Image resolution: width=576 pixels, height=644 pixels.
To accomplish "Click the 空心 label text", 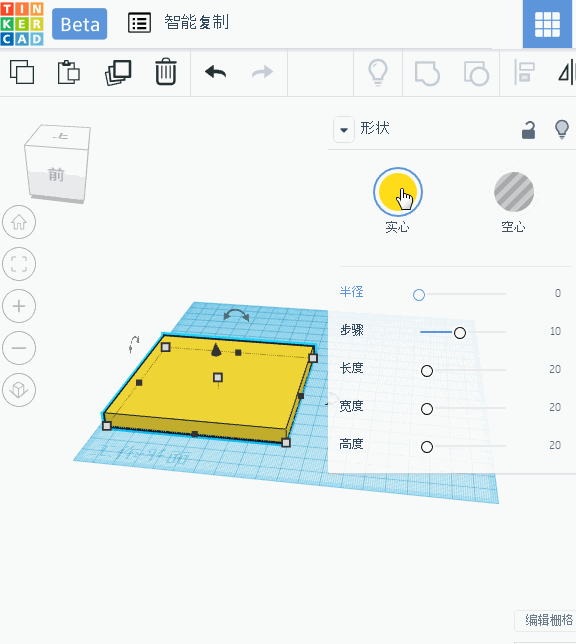I will pyautogui.click(x=513, y=227).
